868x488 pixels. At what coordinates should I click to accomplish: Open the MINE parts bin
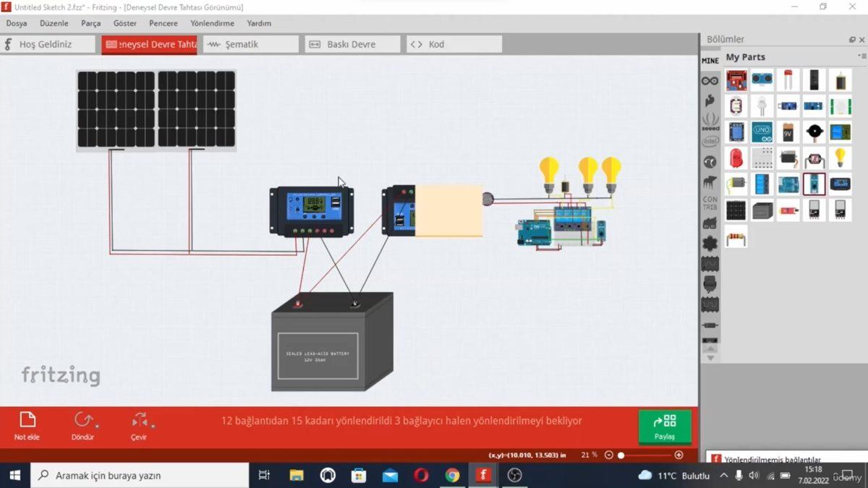710,61
